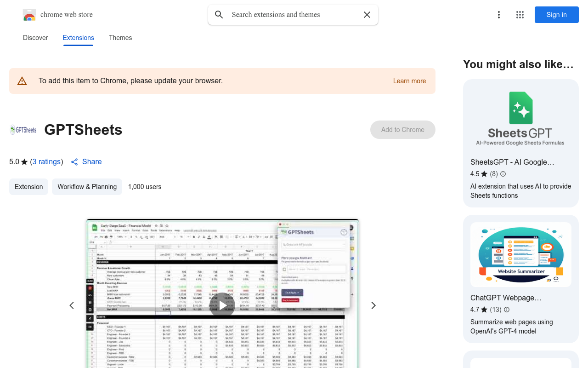This screenshot has height=368, width=588.
Task: Click the 1,000 users text
Action: pyautogui.click(x=145, y=187)
